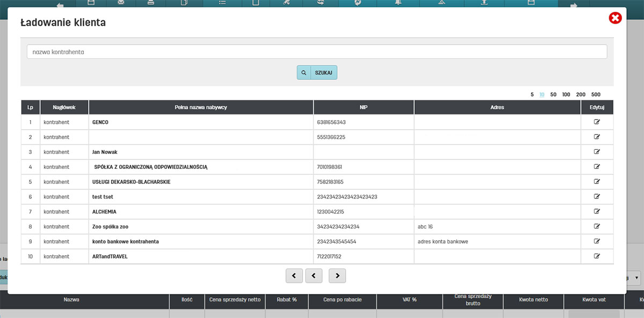Edit the test tset contractor
The width and height of the screenshot is (644, 318).
597,197
